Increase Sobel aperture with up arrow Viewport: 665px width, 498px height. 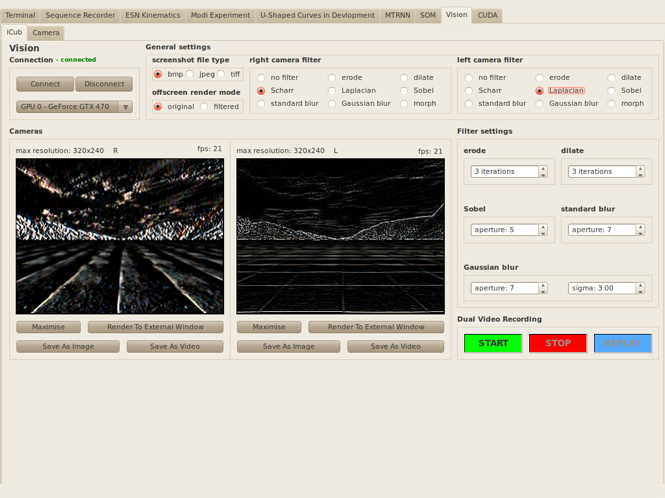[543, 227]
